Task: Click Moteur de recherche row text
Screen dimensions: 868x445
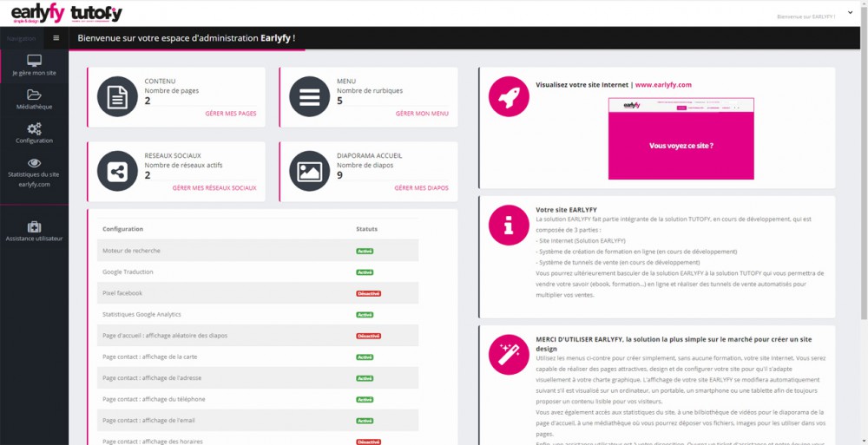Action: click(131, 251)
